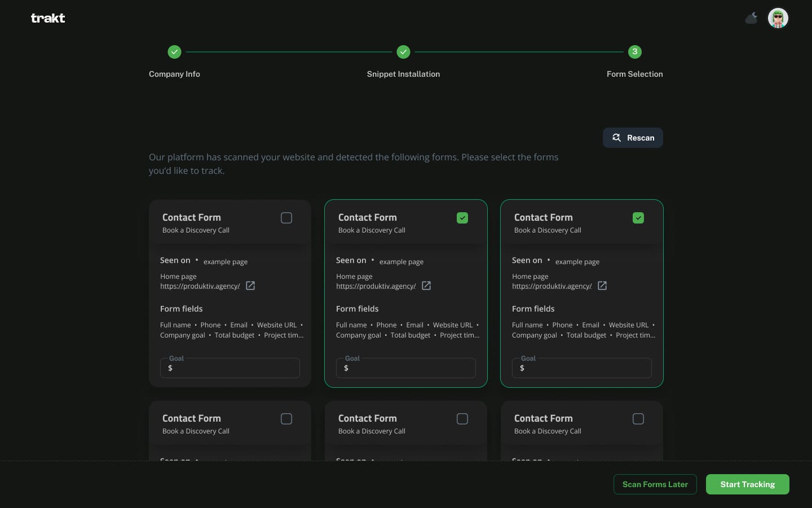812x508 pixels.
Task: Open external link icon in top-left card
Action: coord(250,286)
